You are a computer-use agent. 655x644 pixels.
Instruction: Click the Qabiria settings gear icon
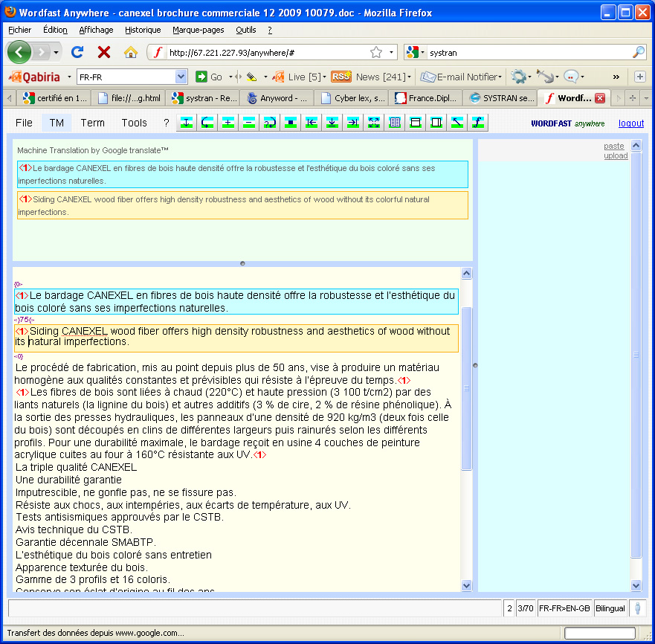[x=518, y=77]
